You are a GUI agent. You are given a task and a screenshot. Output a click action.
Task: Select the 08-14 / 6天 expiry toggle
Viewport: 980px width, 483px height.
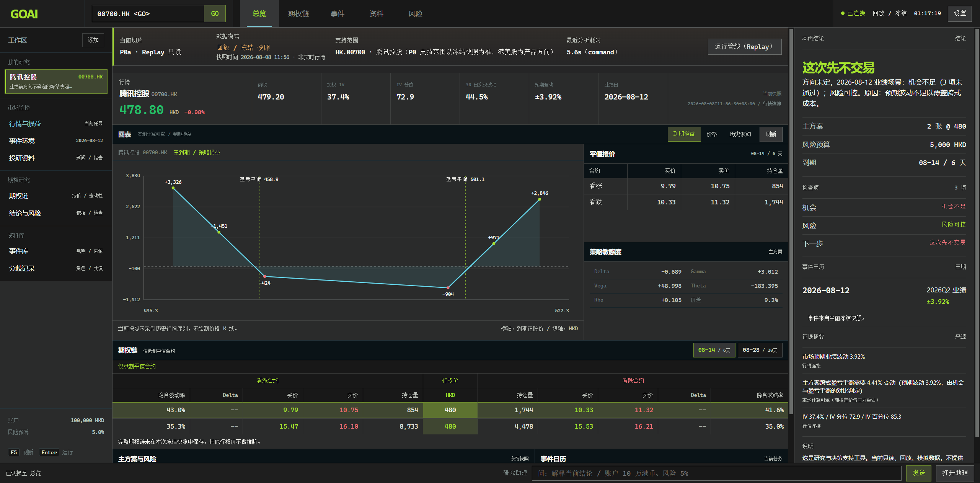pos(714,350)
